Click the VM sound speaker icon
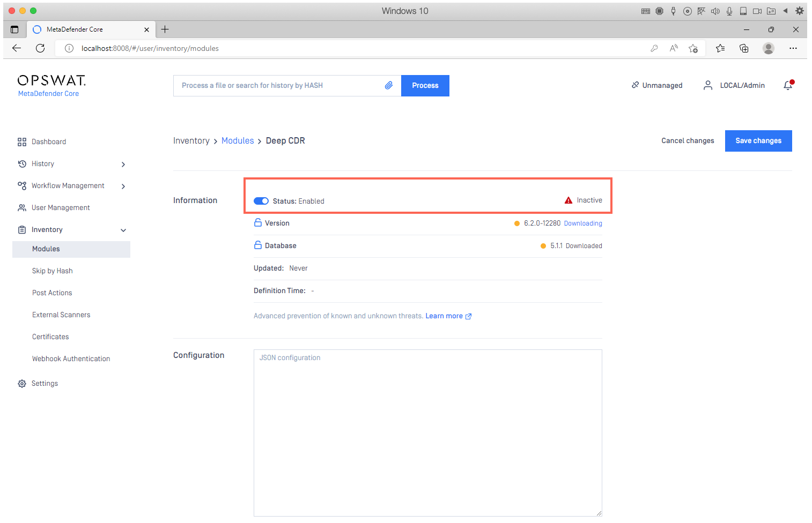812x523 pixels. 715,11
